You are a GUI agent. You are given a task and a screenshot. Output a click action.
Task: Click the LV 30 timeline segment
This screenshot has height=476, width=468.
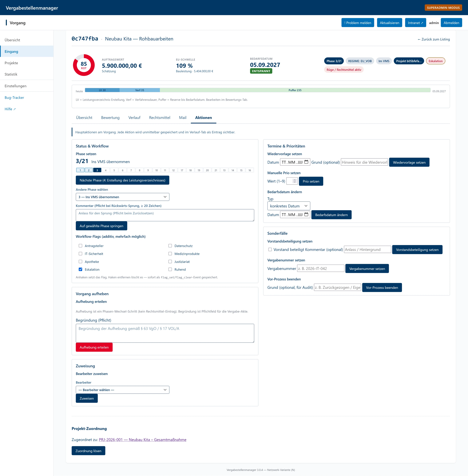(102, 90)
